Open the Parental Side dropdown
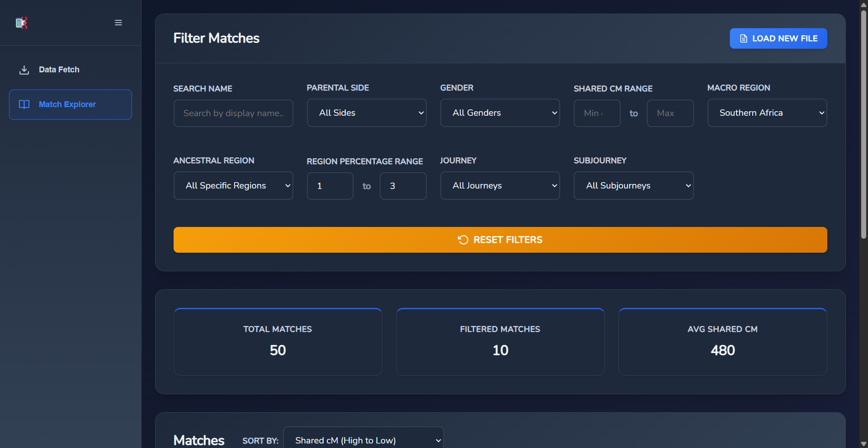This screenshot has width=868, height=448. click(367, 113)
